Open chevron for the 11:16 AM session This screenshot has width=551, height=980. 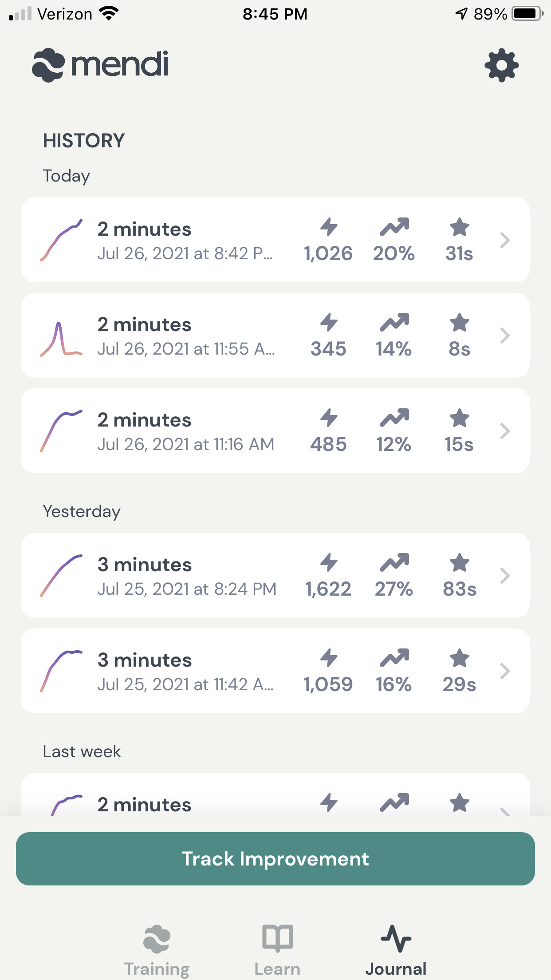[x=504, y=431]
